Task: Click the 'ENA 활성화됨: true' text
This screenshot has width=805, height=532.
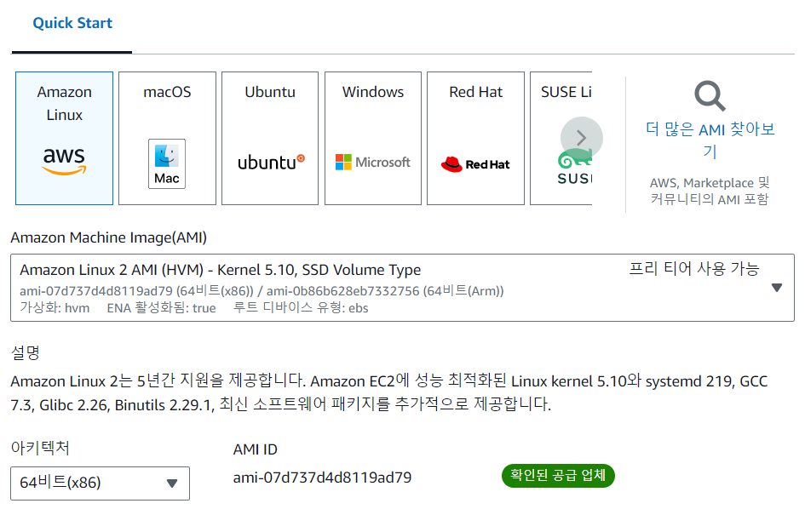Action: [161, 308]
